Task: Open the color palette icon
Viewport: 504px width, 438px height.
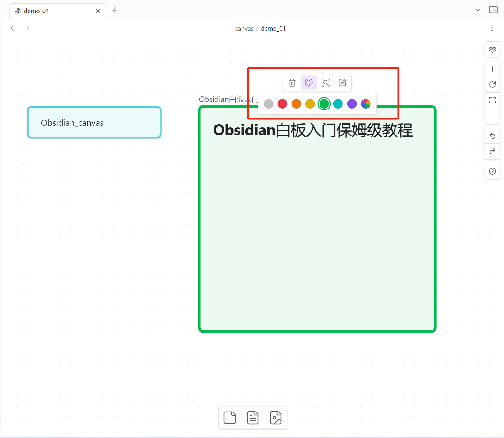Action: point(309,83)
